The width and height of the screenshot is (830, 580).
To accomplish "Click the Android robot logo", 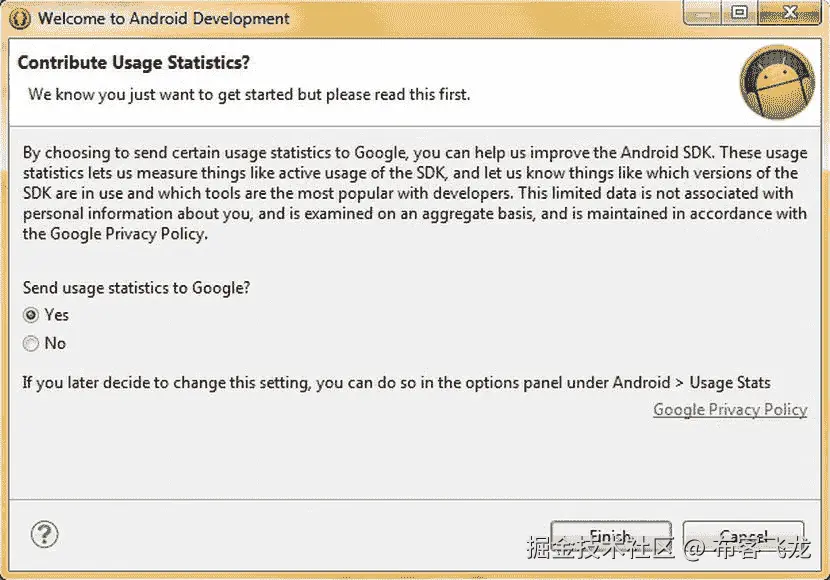I will coord(776,82).
